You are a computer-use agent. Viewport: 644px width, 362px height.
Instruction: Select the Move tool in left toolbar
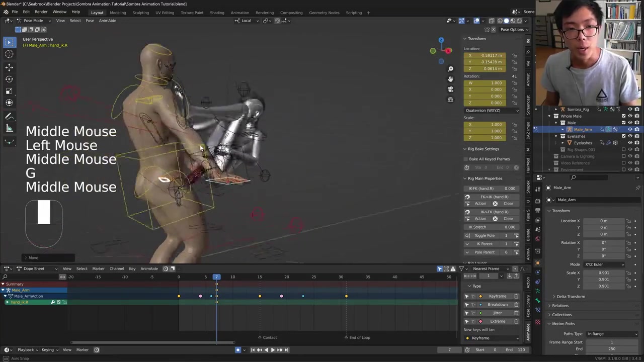[x=9, y=67]
